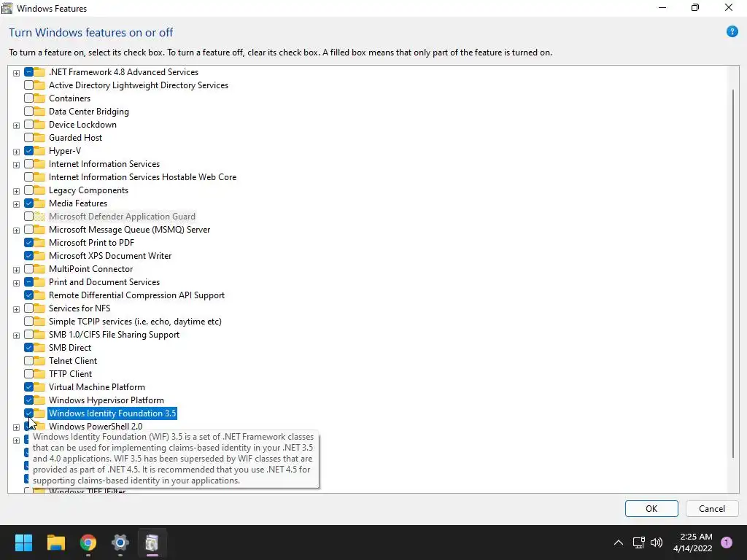This screenshot has height=560, width=747.
Task: Click the Windows Start button
Action: click(x=23, y=542)
